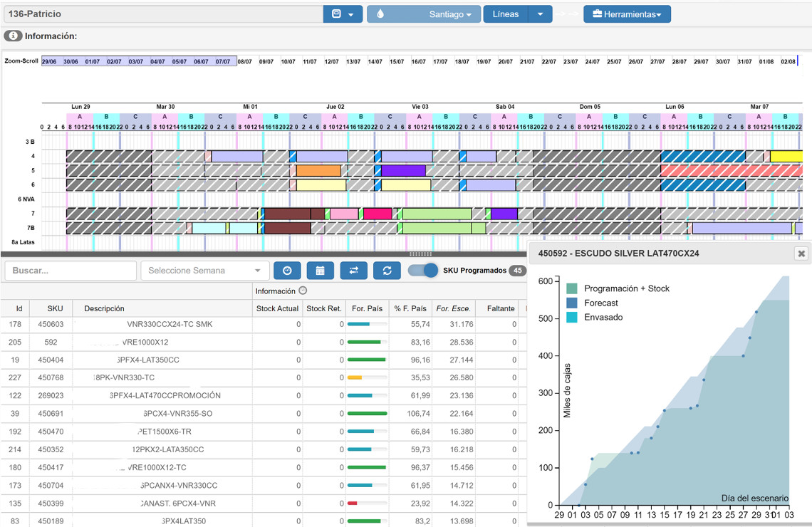Click the Buscar search field
This screenshot has height=527, width=812.
pyautogui.click(x=71, y=270)
